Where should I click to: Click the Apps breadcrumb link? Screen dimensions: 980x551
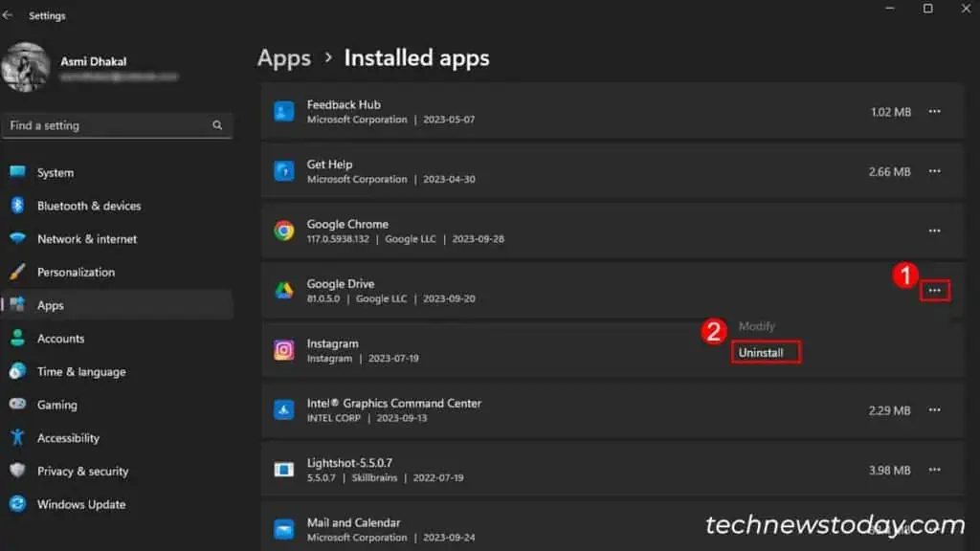tap(283, 58)
